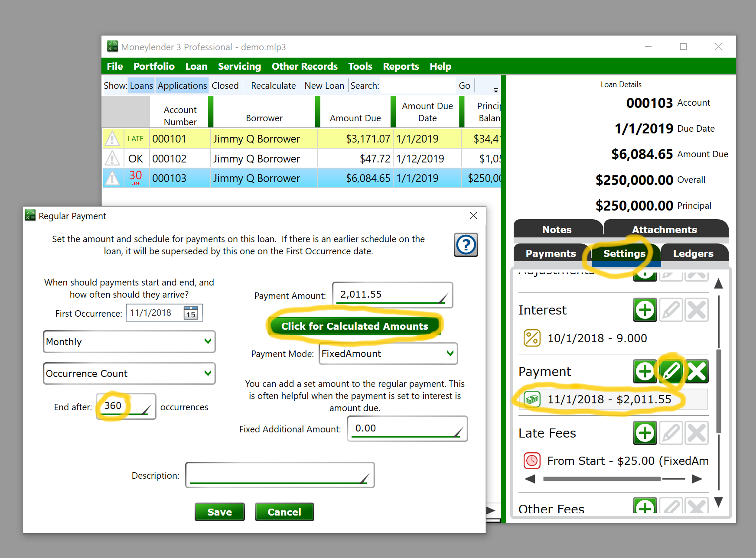Add a new Payment schedule
Viewport: 756px width, 558px height.
pyautogui.click(x=645, y=371)
